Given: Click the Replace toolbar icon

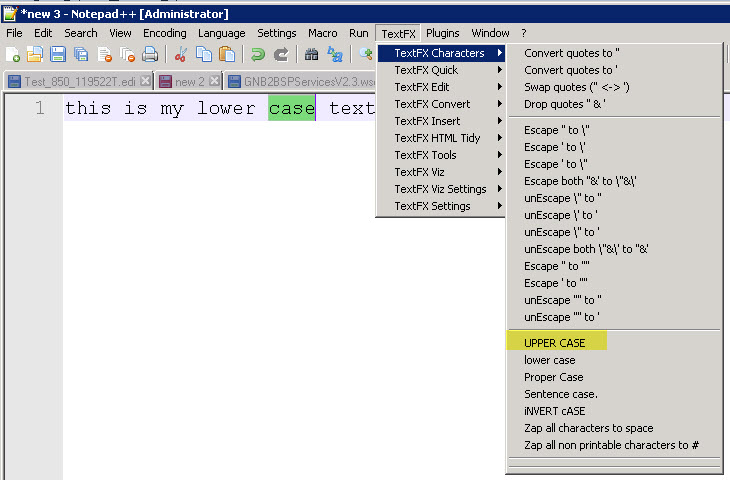Looking at the screenshot, I should tap(335, 54).
